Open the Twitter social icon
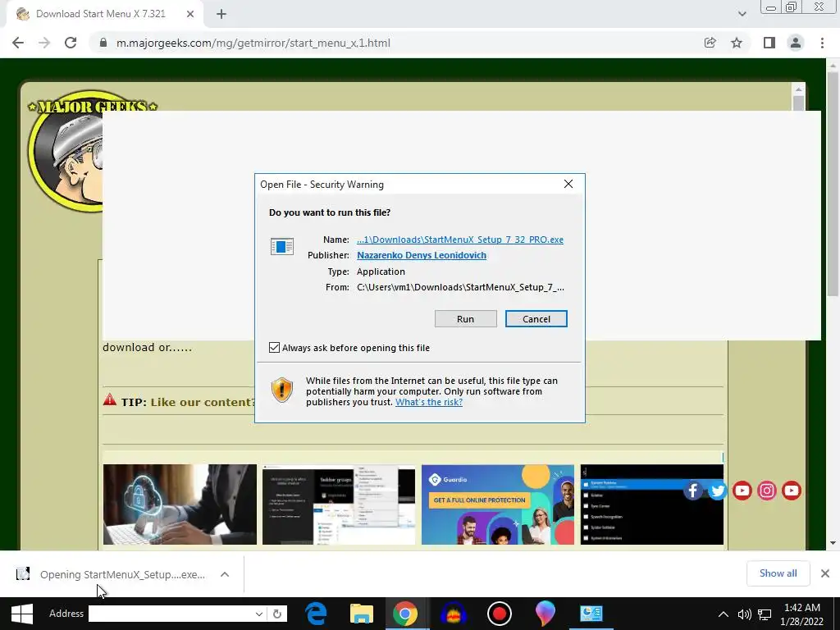The image size is (840, 630). [717, 491]
